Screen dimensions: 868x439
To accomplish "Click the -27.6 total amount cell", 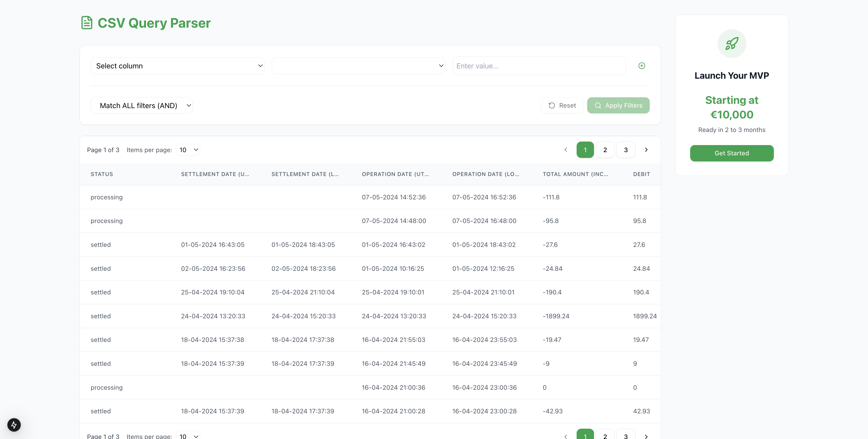I will [550, 245].
